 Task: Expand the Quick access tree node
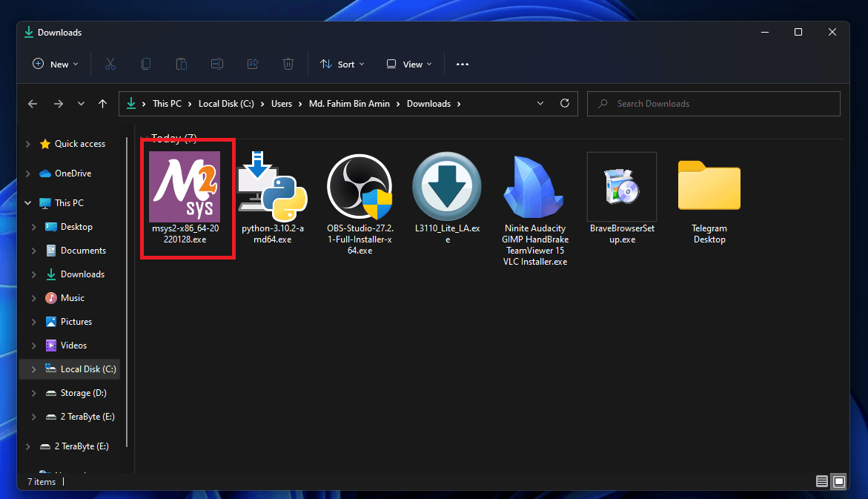(x=27, y=144)
